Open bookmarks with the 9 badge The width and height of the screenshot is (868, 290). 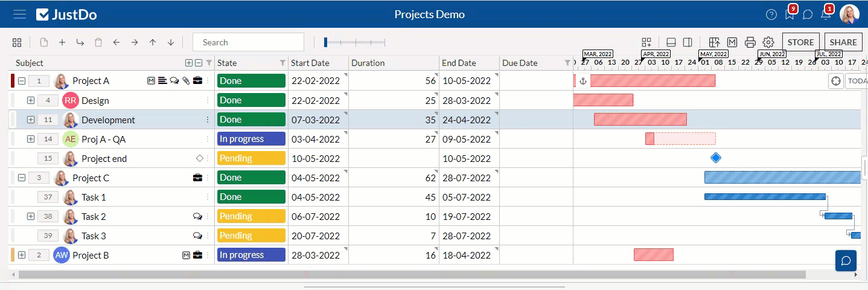pyautogui.click(x=790, y=14)
